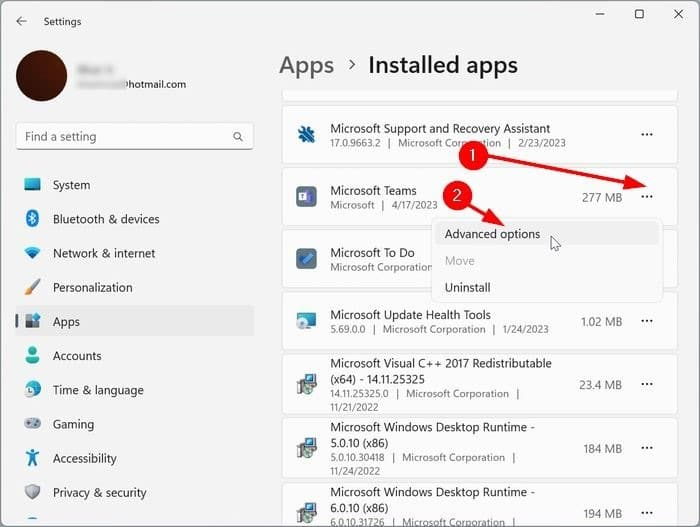Click the 184 MB size value
Viewport: 700px width, 527px height.
click(x=602, y=448)
